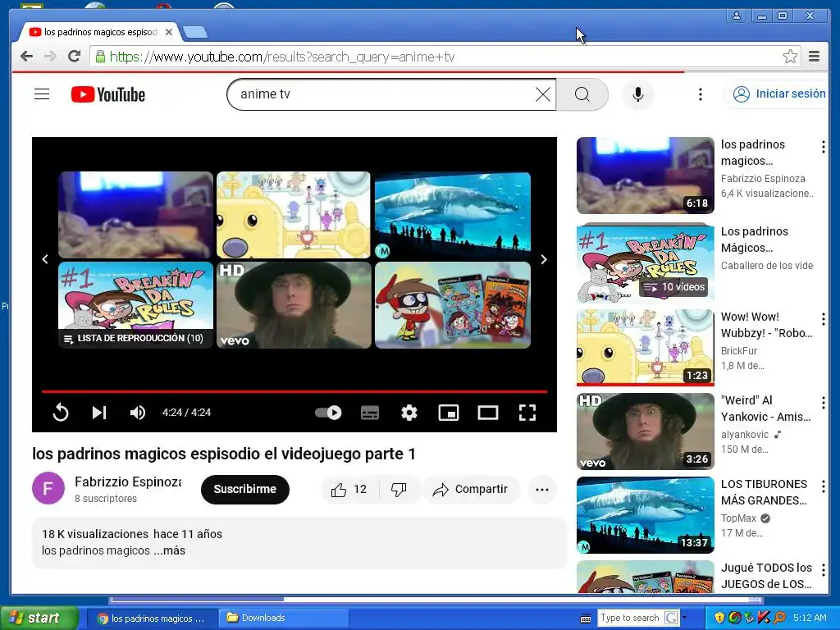
Task: Like the video with thumbs up
Action: click(x=349, y=489)
